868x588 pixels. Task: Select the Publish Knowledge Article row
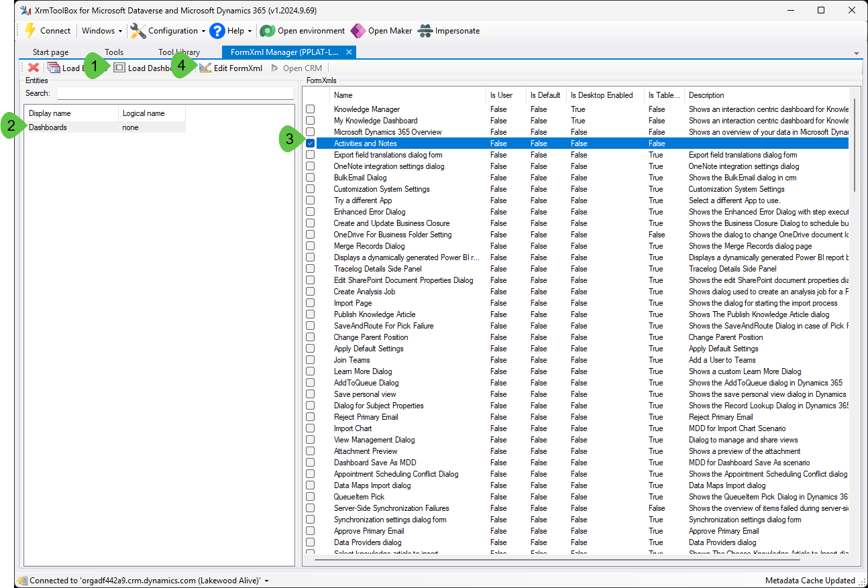(x=577, y=314)
